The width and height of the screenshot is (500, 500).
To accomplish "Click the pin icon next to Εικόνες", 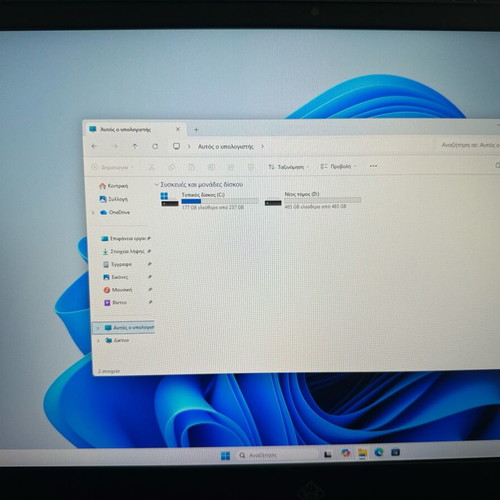I will tap(150, 277).
